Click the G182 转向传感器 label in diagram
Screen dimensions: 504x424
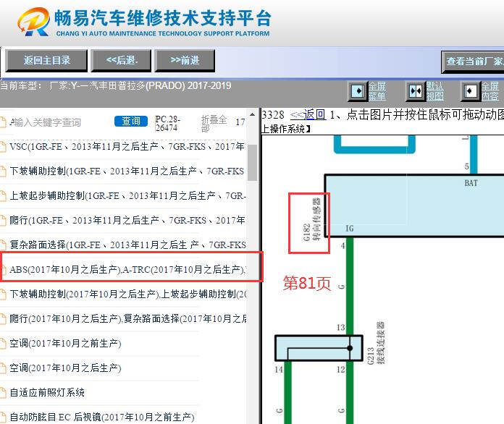[312, 219]
